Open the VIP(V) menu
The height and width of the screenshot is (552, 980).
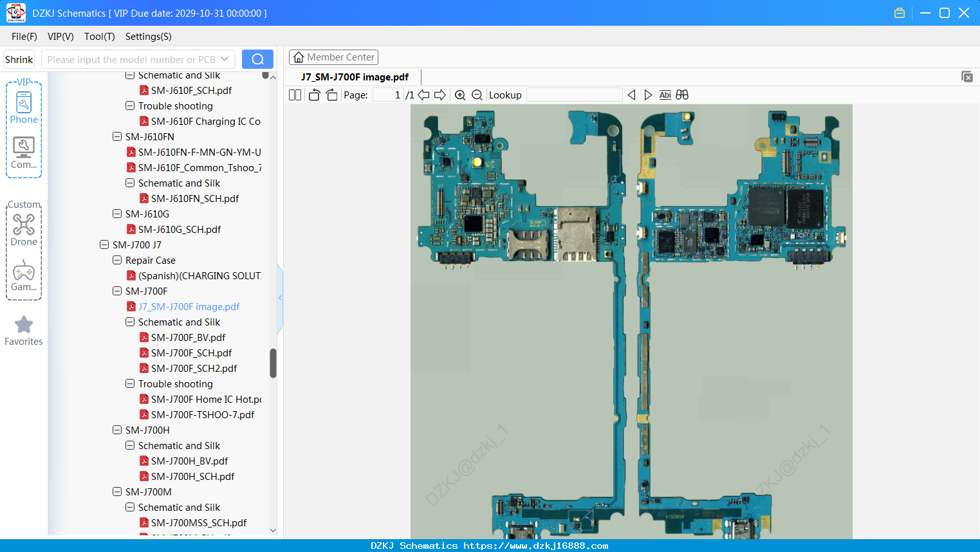[60, 36]
